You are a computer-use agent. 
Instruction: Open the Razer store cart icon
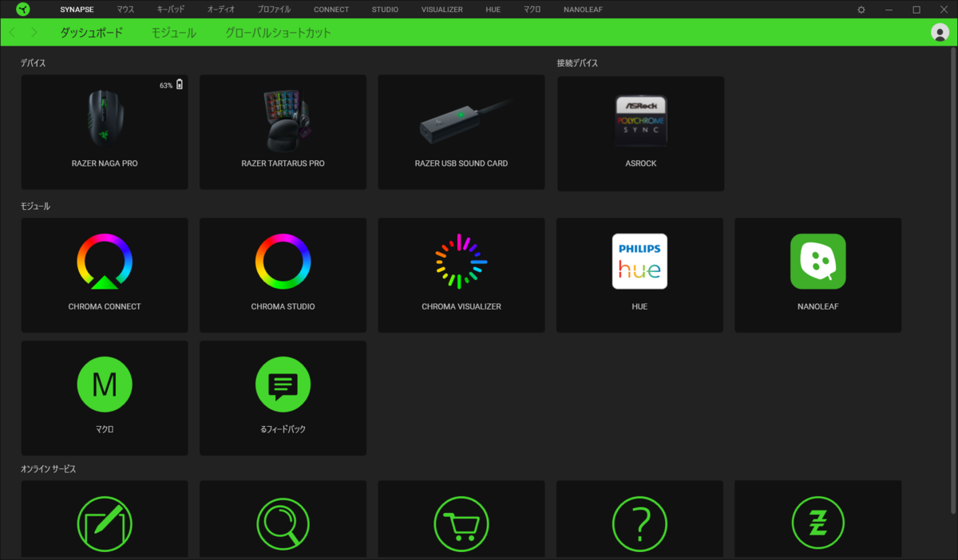pyautogui.click(x=461, y=523)
